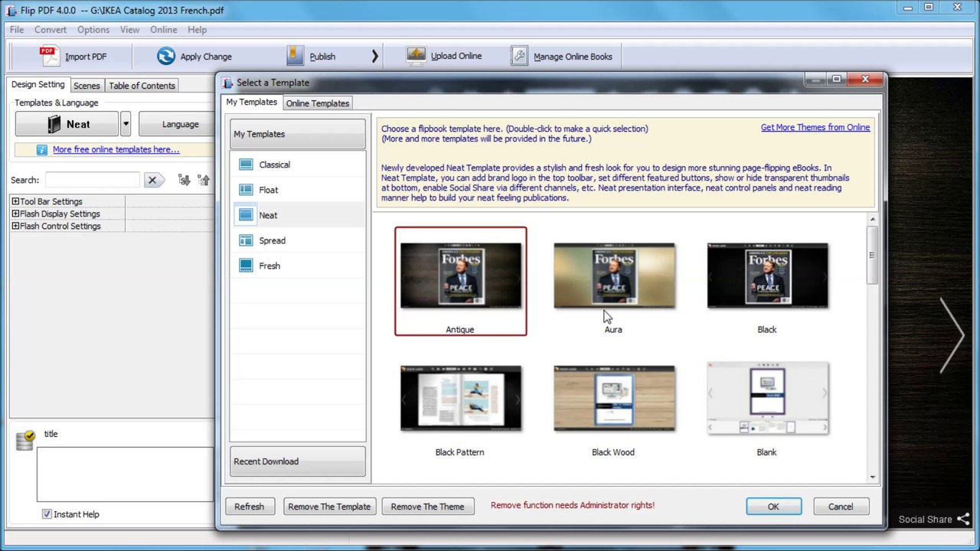Click the Flip PDF app title icon
This screenshot has height=551, width=980.
coord(11,11)
